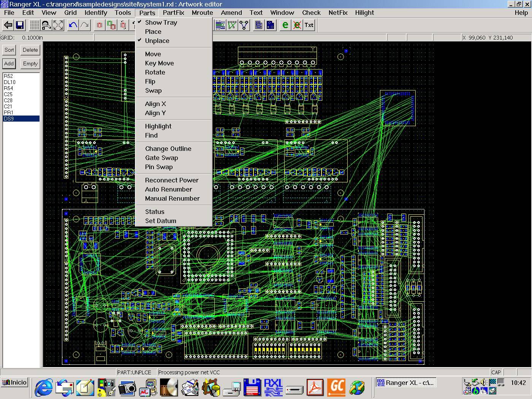Choose Key Move in the Parts menu
This screenshot has height=399, width=532.
(x=174, y=63)
